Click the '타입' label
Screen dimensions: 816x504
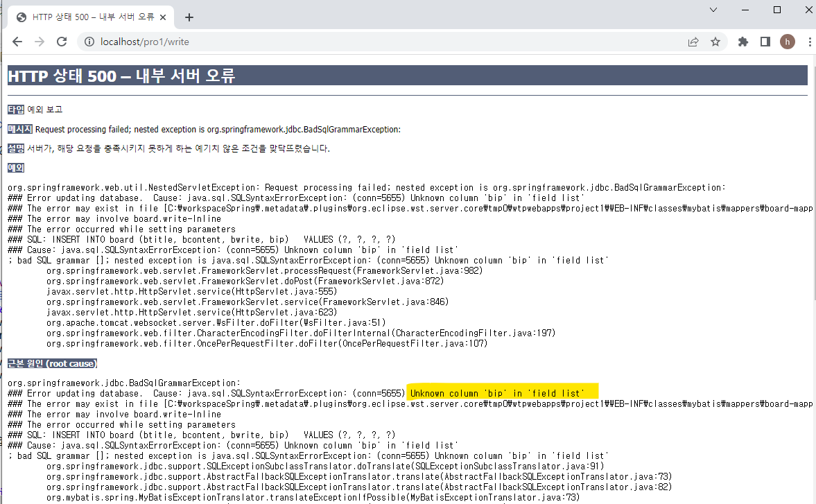(16, 110)
